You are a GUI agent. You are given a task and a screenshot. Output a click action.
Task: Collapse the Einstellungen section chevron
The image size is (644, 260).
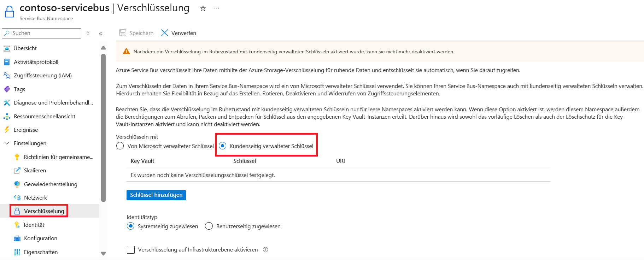7,143
